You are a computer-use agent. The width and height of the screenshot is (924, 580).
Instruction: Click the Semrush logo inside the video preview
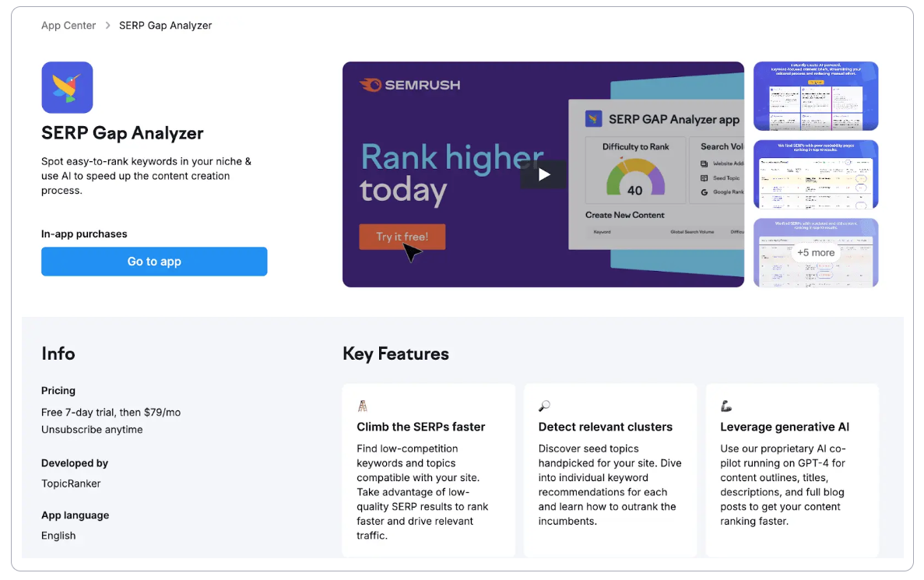(x=410, y=86)
